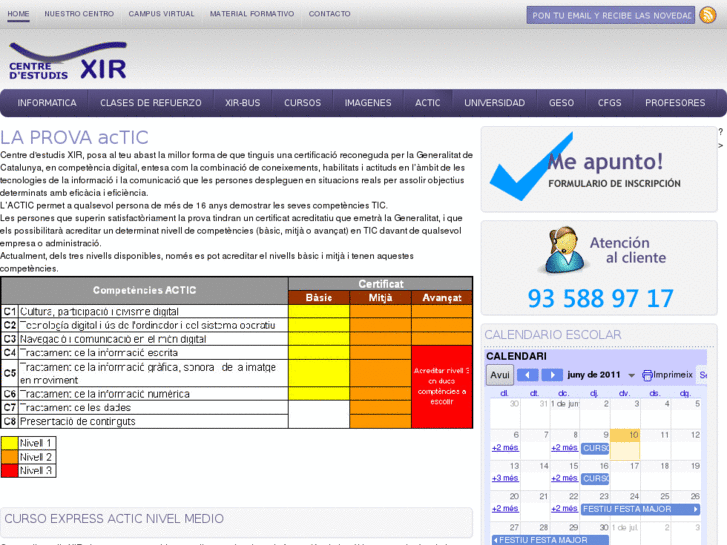This screenshot has height=545, width=727.
Task: Click the blue checkmark Me apunto banner
Action: point(599,169)
